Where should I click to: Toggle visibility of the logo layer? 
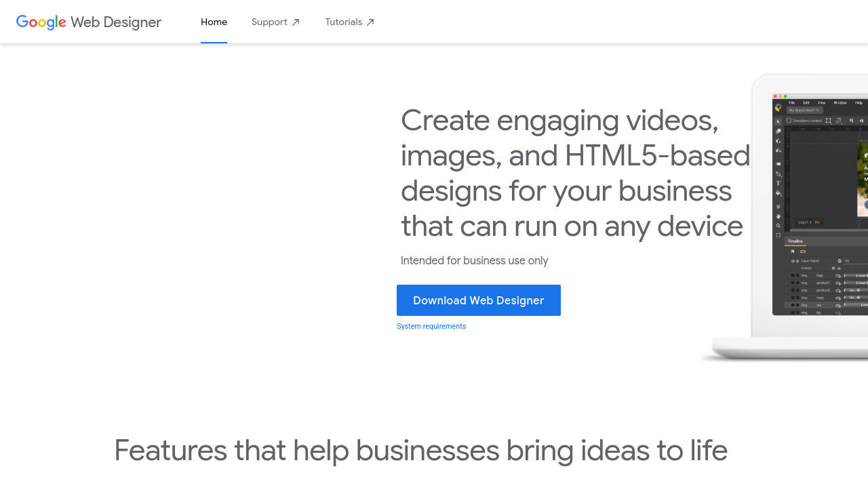[793, 275]
